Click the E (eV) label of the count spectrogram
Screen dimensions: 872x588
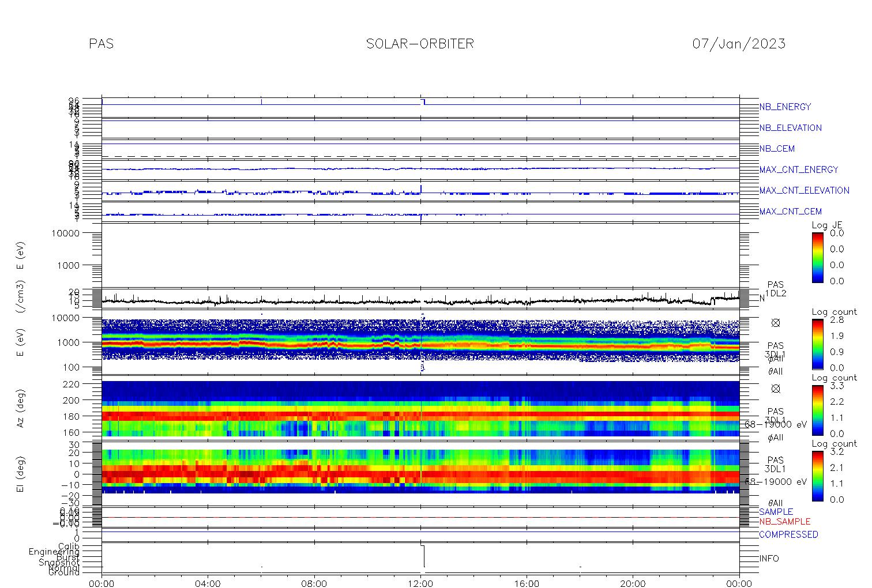tap(21, 342)
